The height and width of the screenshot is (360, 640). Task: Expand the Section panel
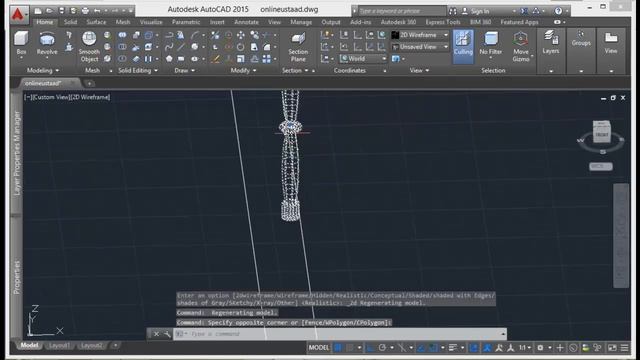(295, 71)
